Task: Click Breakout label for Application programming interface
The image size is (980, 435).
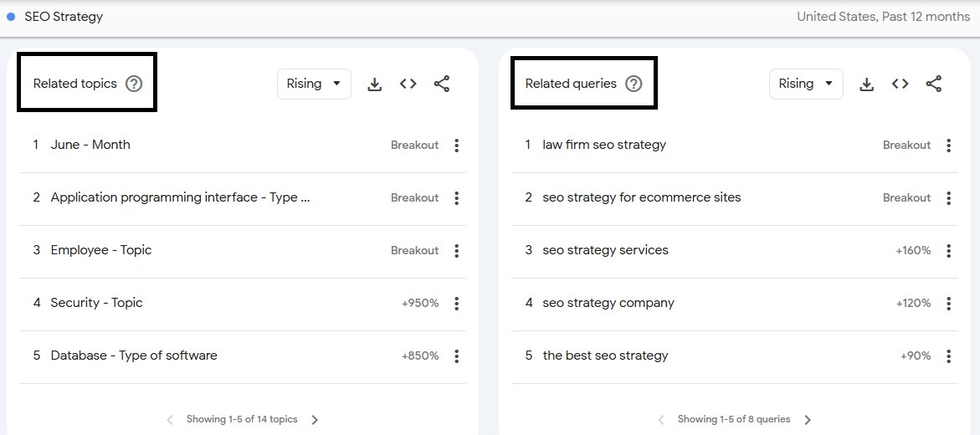Action: point(415,198)
